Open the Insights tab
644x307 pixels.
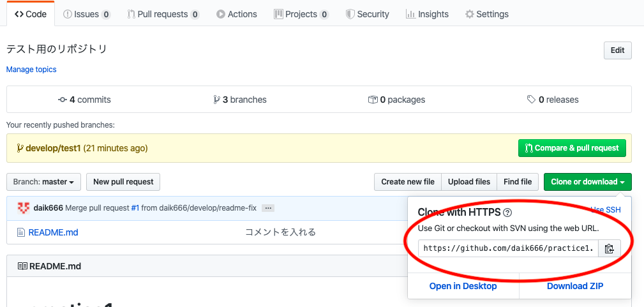[x=427, y=14]
